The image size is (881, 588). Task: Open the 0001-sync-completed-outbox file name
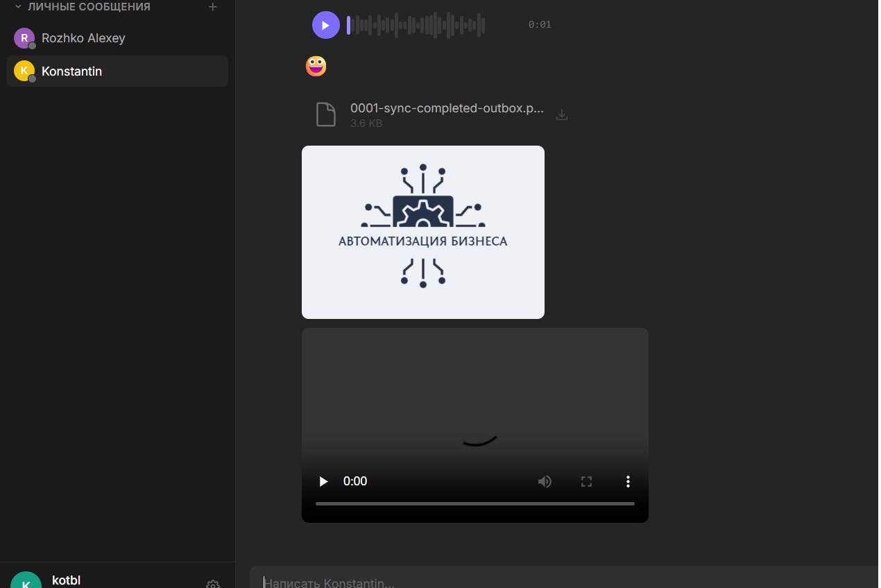tap(447, 109)
